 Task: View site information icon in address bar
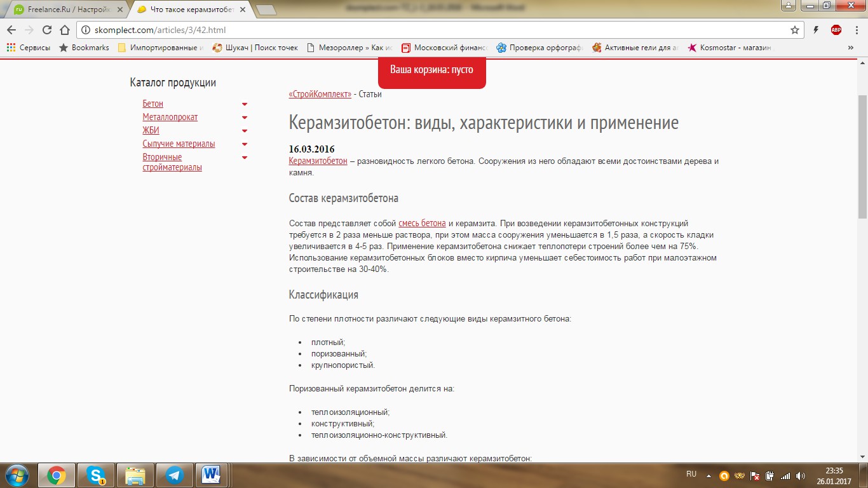[x=86, y=30]
